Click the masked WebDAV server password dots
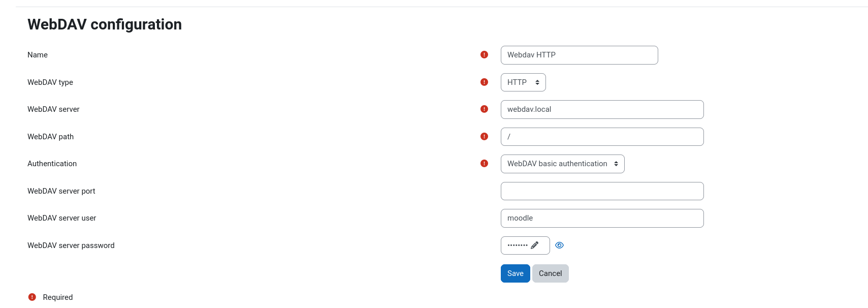This screenshot has height=308, width=868. [518, 245]
